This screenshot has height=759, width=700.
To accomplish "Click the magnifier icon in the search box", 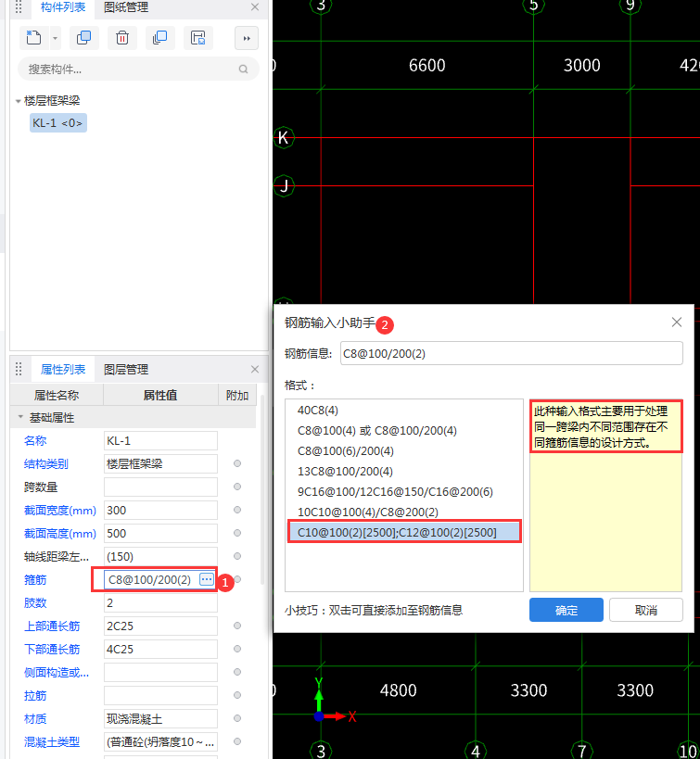I will click(x=243, y=70).
